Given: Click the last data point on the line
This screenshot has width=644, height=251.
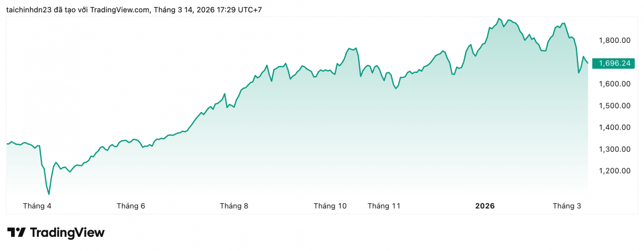Looking at the screenshot, I should (x=588, y=62).
